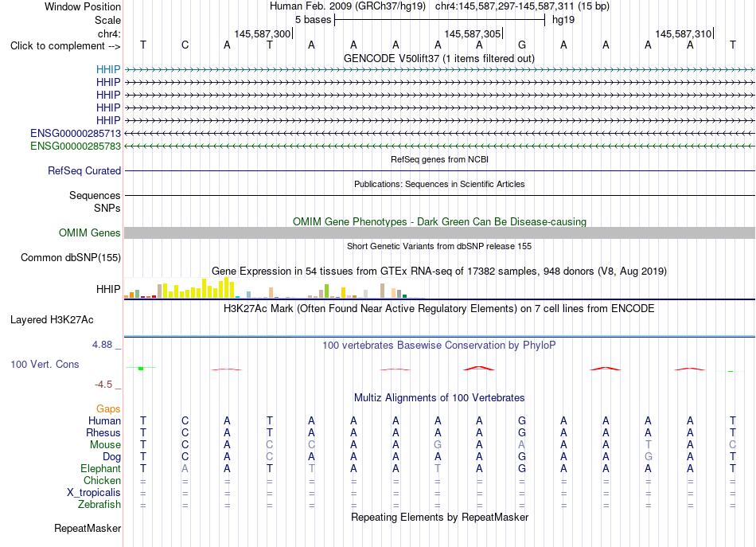The width and height of the screenshot is (756, 547).
Task: Click the T mismatch in the Mouse row
Action: [x=648, y=445]
